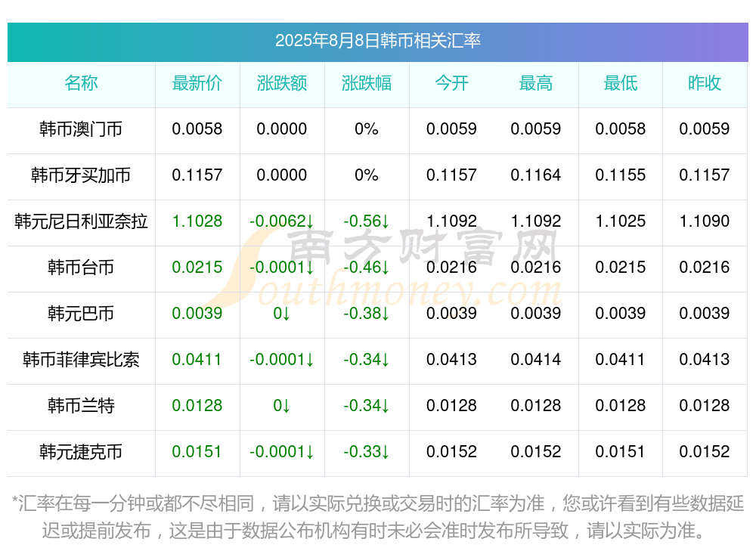Select the 涨跌额 column header
The image size is (756, 554).
(281, 83)
